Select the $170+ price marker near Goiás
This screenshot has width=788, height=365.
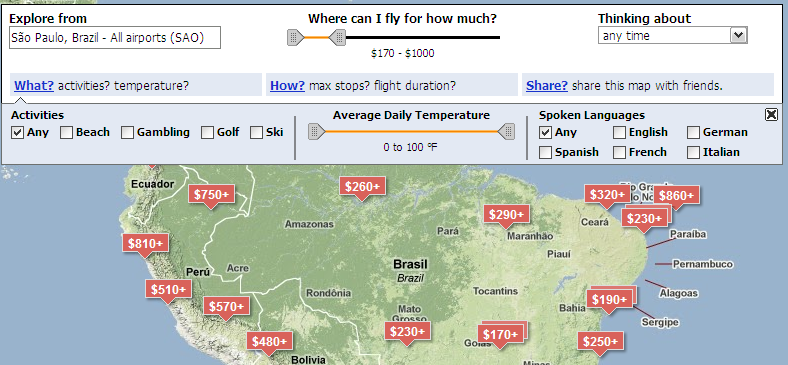(x=500, y=334)
